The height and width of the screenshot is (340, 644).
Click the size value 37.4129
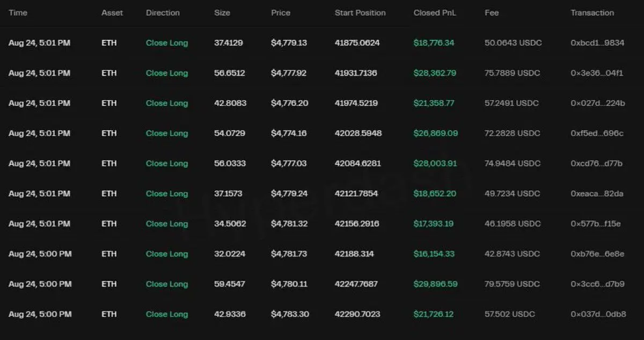coord(229,43)
